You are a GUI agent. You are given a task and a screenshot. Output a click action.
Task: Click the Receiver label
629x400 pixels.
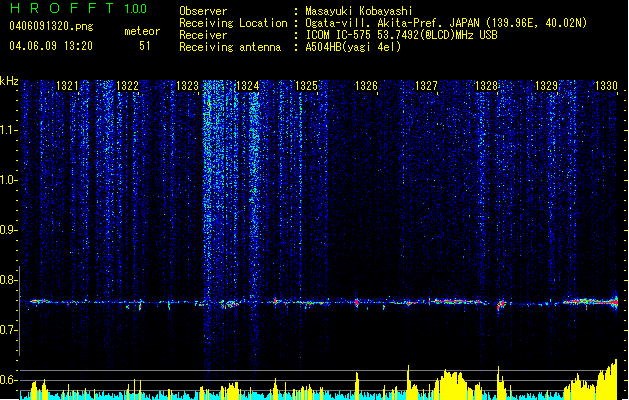[x=203, y=35]
